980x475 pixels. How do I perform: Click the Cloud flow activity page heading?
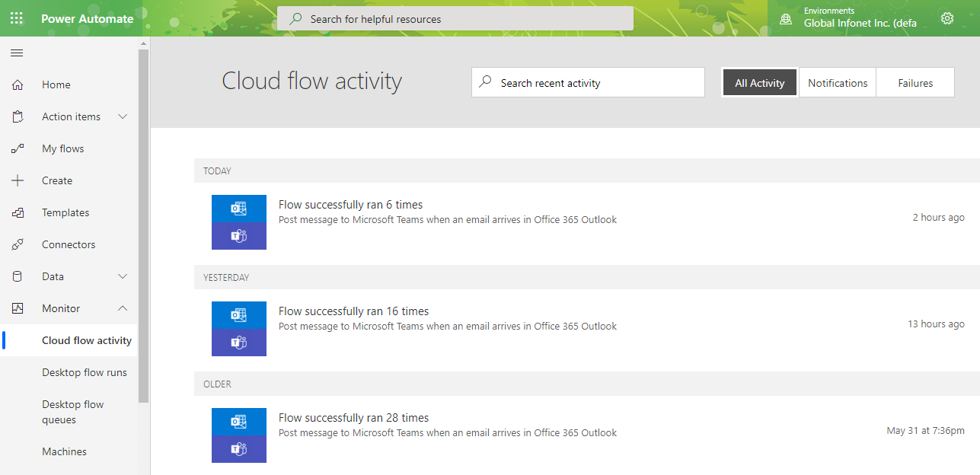(x=311, y=81)
